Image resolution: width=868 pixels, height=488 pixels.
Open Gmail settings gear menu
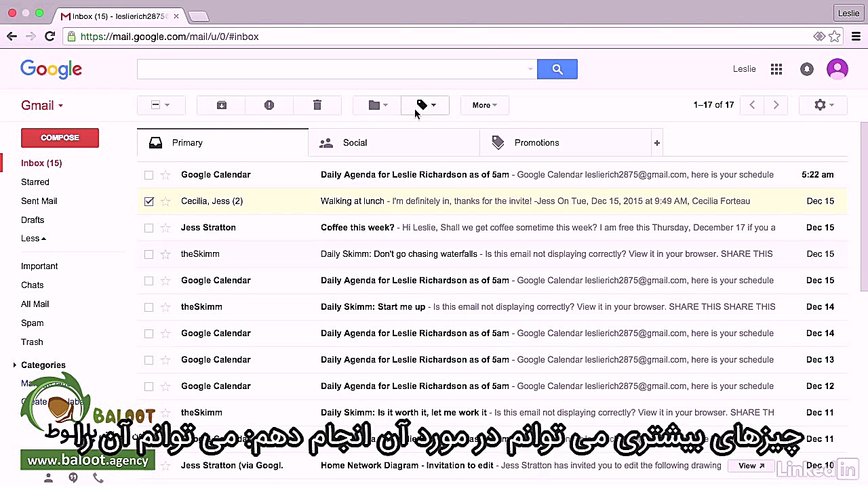[820, 105]
